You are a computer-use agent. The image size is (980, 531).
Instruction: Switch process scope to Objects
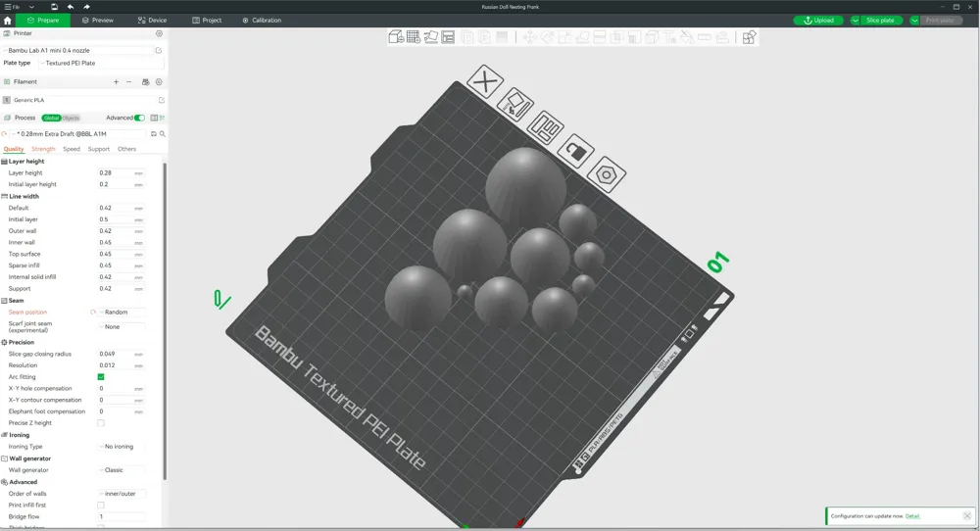pos(71,119)
